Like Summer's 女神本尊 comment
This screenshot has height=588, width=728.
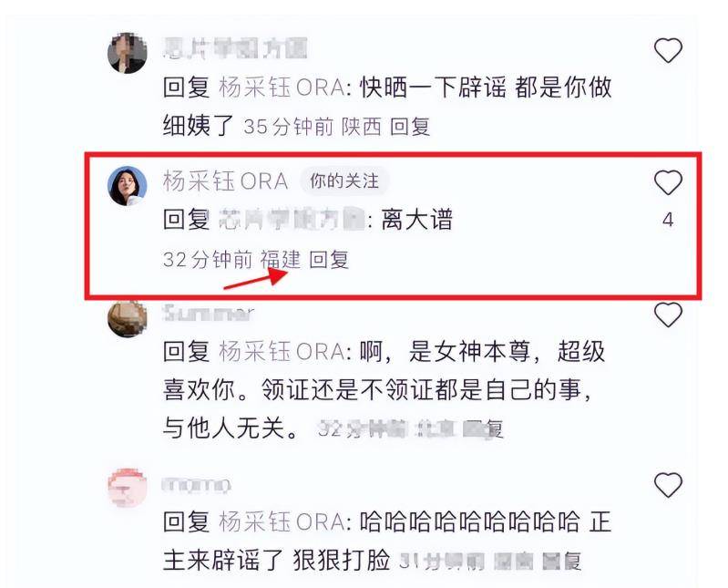668,315
